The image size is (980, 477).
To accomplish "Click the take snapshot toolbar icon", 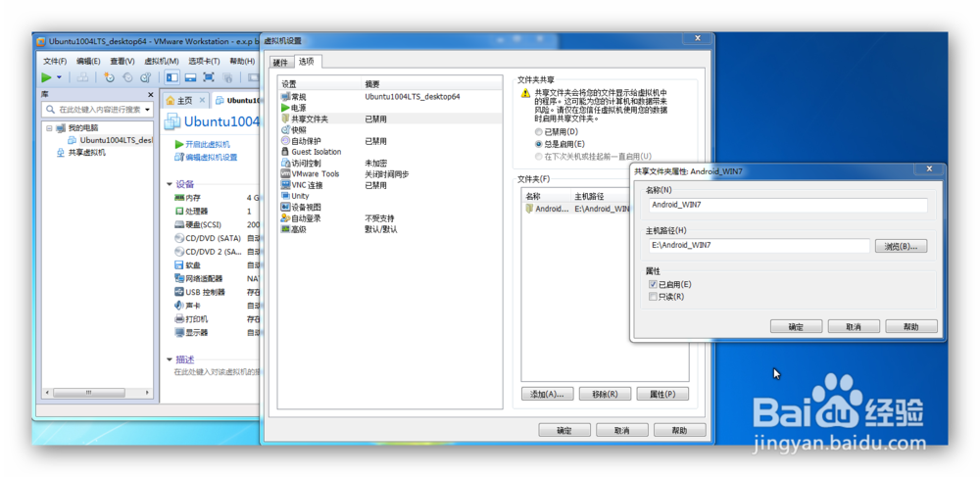I will coord(110,77).
